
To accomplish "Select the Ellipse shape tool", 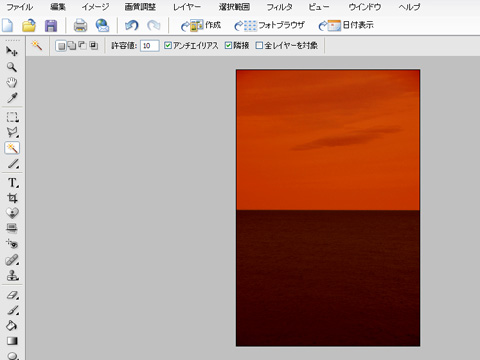I will [x=12, y=355].
